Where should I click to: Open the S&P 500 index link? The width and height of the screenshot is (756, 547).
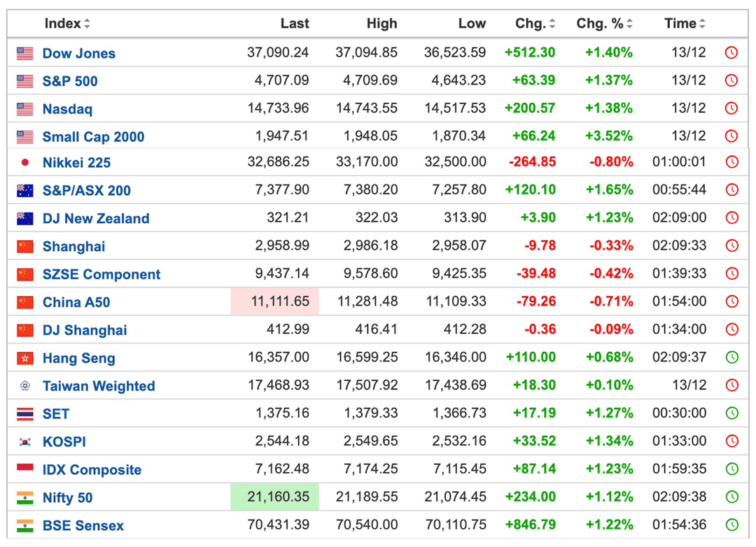70,81
